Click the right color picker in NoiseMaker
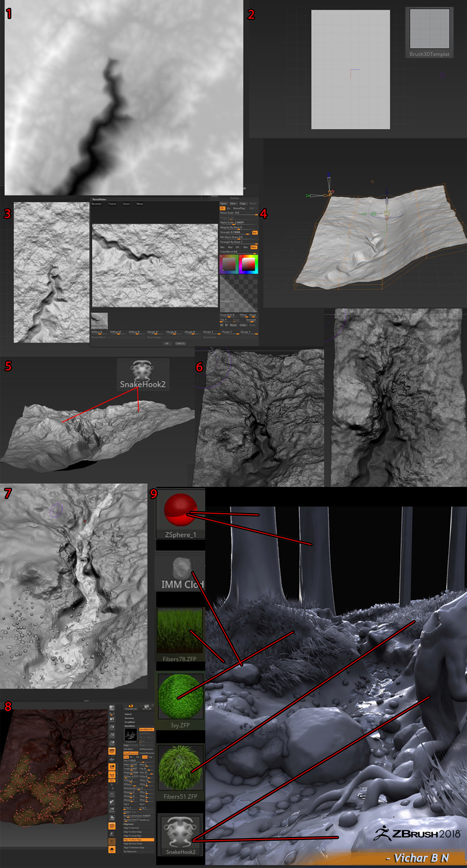Viewport: 467px width, 868px height. tap(248, 264)
